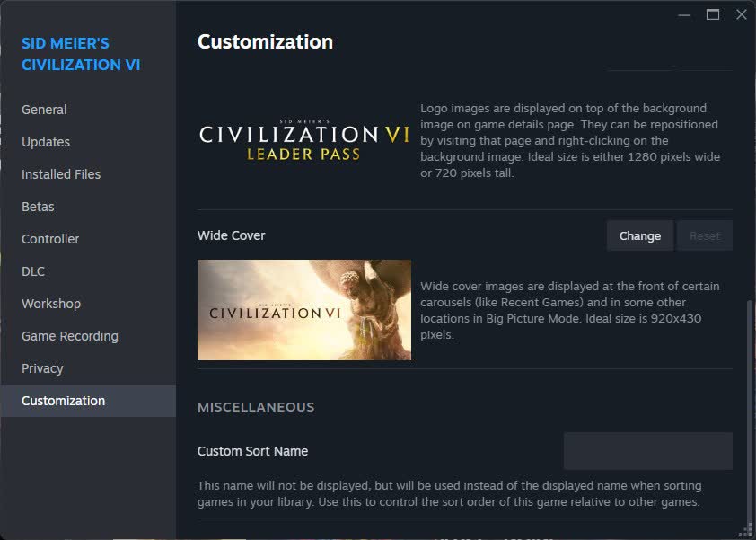Click the maximize icon in the titlebar
756x540 pixels.
tap(712, 14)
